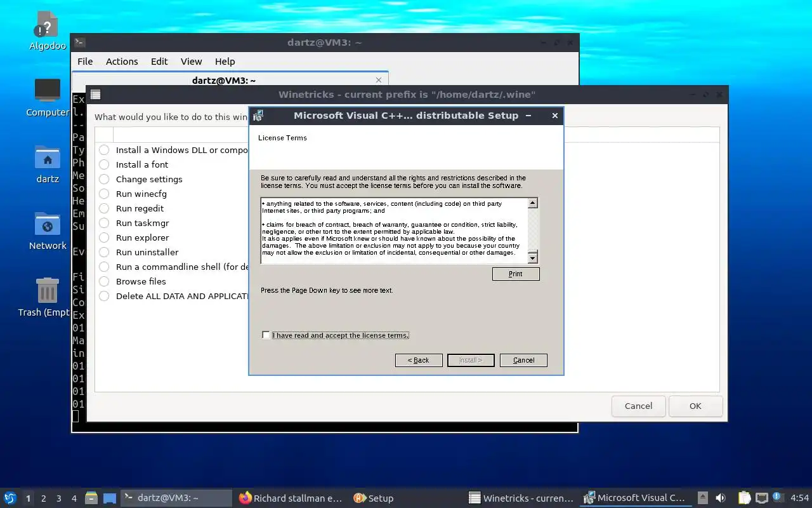Switch to Microsoft Visual C taskbar entry
The image size is (812, 508).
click(635, 498)
